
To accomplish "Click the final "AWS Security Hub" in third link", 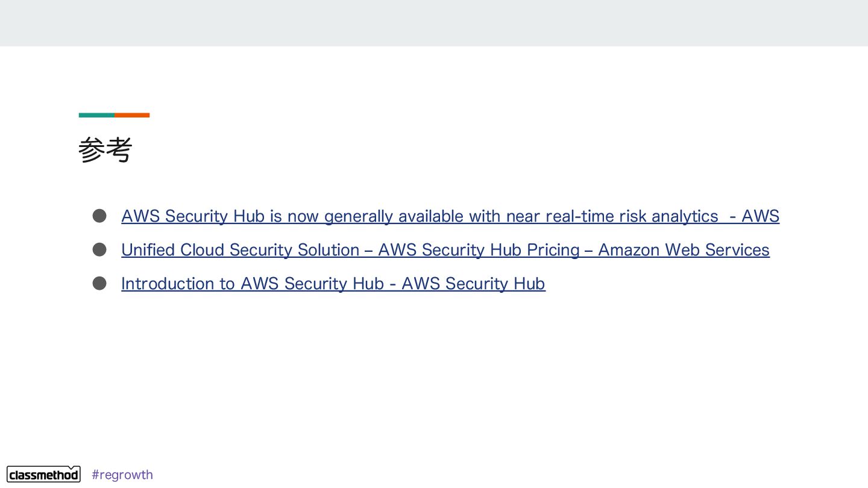I will point(473,283).
